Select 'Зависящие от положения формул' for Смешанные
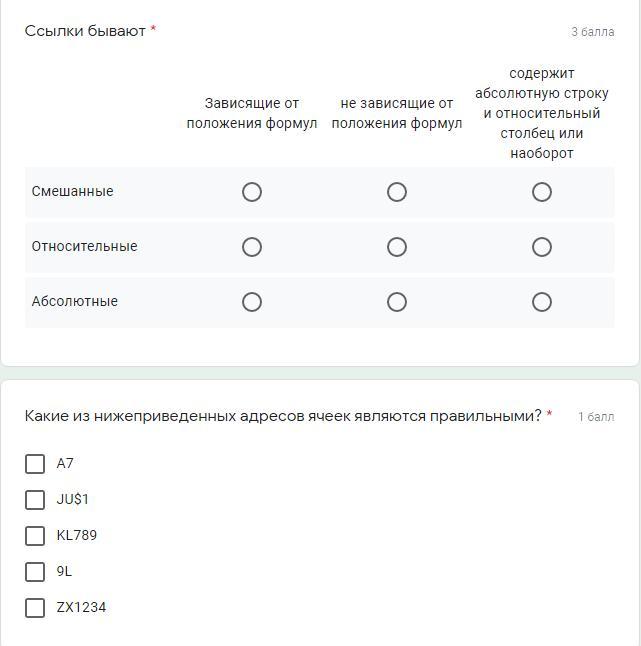The image size is (641, 646). click(x=252, y=192)
